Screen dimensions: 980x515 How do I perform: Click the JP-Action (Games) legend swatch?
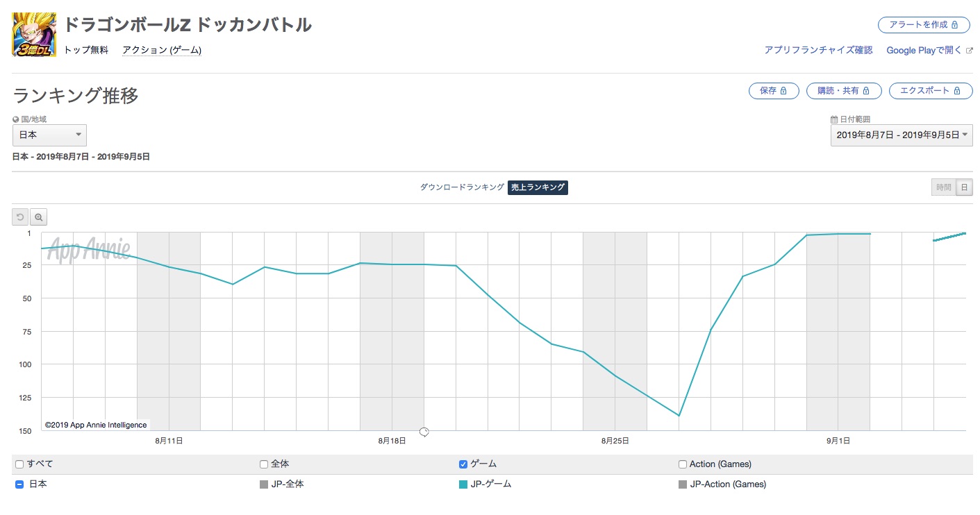683,484
